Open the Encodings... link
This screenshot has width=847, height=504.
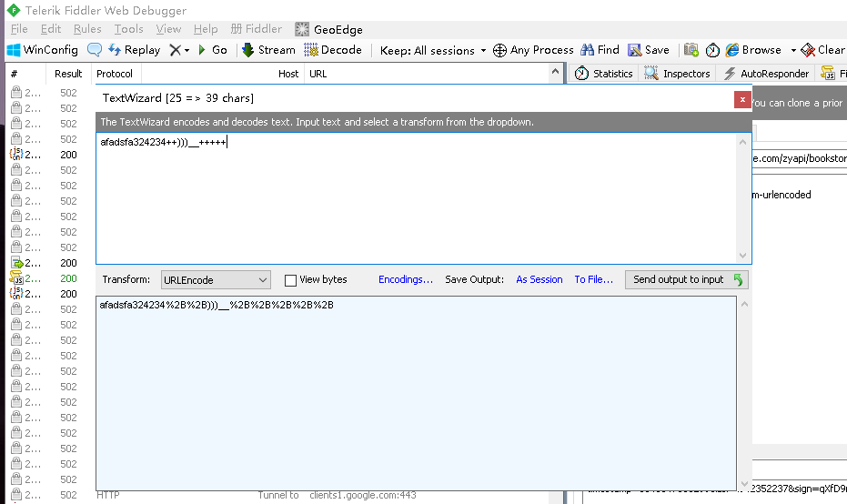coord(406,279)
